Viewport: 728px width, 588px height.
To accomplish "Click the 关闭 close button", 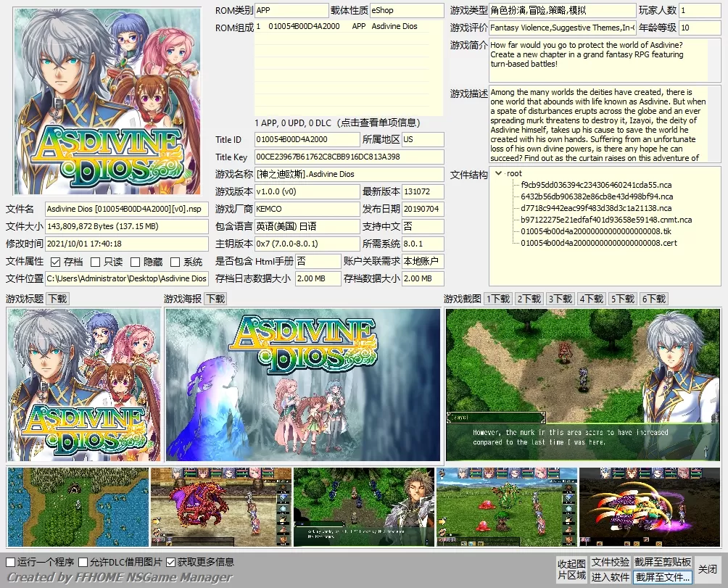I will click(x=708, y=569).
